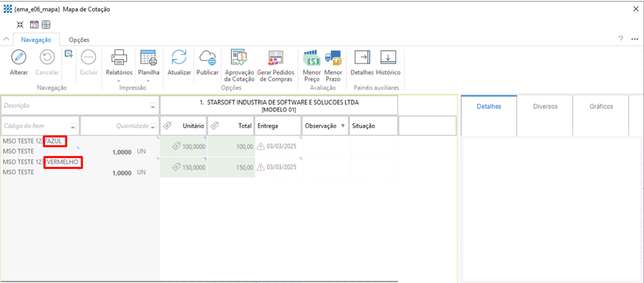Open the Observação column filter arrow

pos(343,126)
